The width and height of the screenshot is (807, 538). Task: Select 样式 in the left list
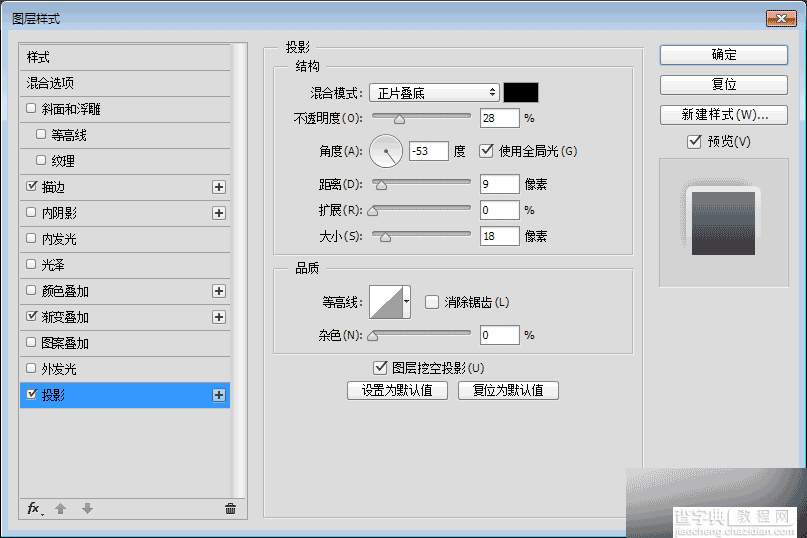pyautogui.click(x=125, y=57)
